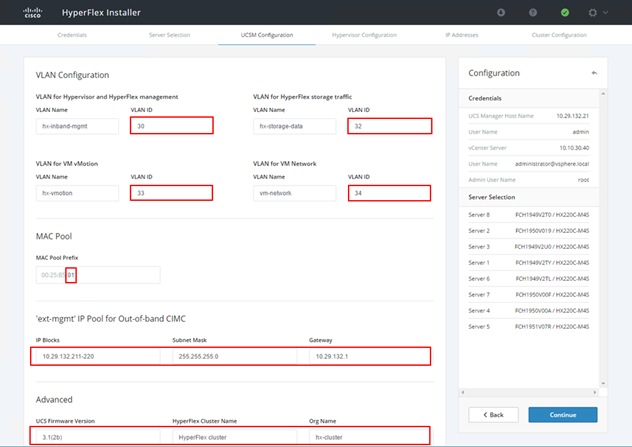Click the Server 1 row
The width and height of the screenshot is (632, 447).
529,263
